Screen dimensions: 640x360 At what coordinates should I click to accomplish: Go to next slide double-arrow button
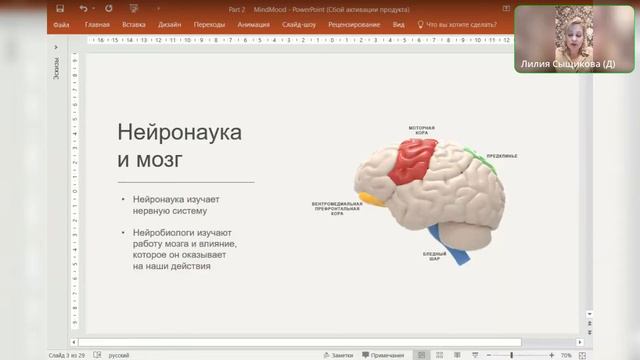coord(589,333)
